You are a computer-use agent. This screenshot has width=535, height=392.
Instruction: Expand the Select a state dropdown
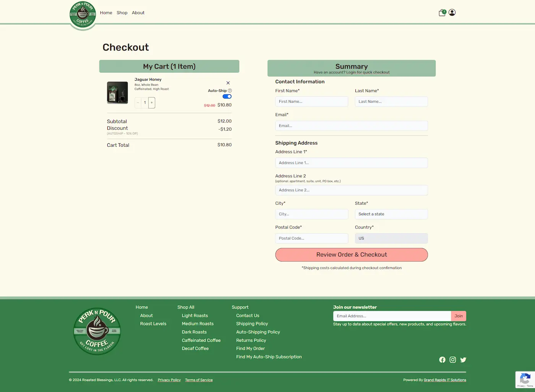pos(391,214)
